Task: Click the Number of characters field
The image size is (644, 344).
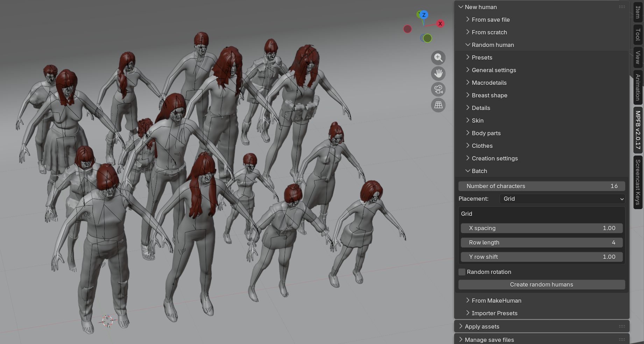Action: [542, 186]
